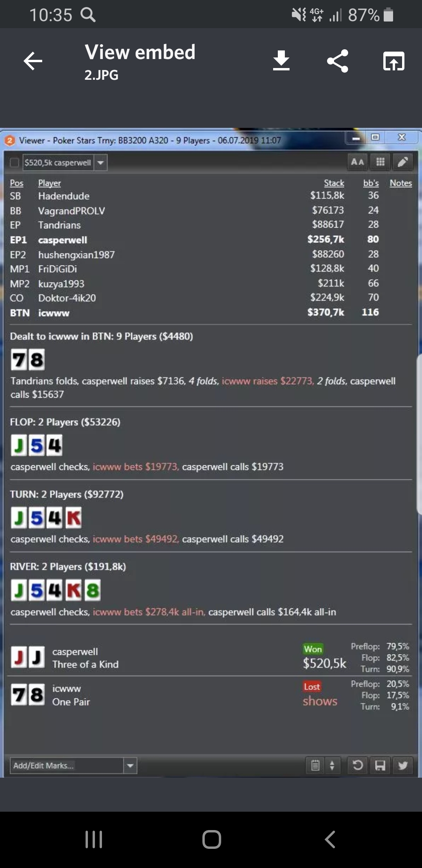Viewport: 422px width, 868px height.
Task: Expand the Add/Edit Marks dropdown
Action: [x=131, y=766]
